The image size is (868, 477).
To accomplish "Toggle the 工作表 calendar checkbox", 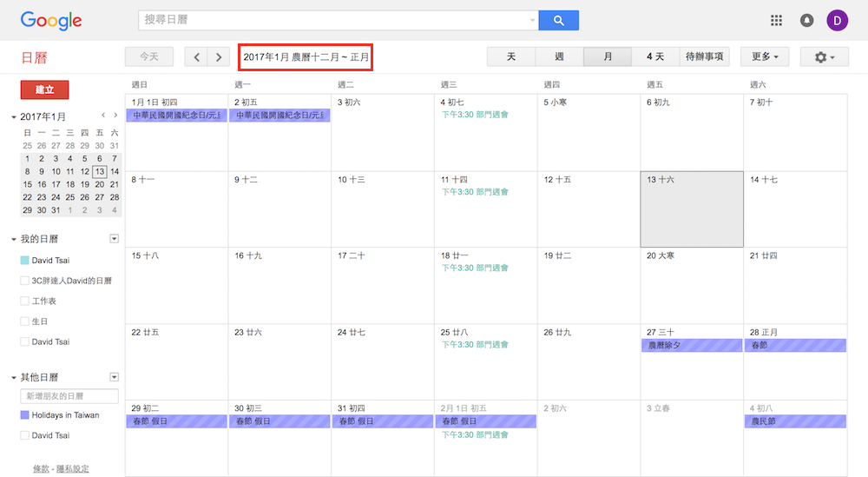I will tap(24, 301).
